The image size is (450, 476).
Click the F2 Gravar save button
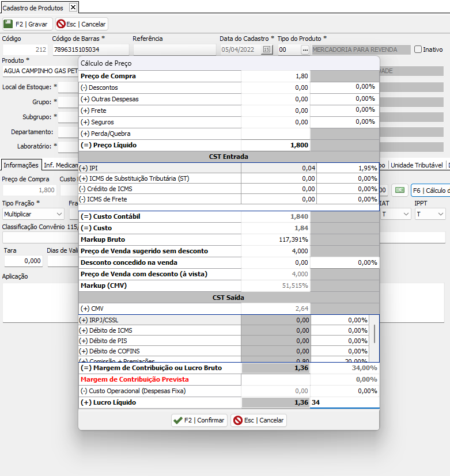tap(27, 24)
